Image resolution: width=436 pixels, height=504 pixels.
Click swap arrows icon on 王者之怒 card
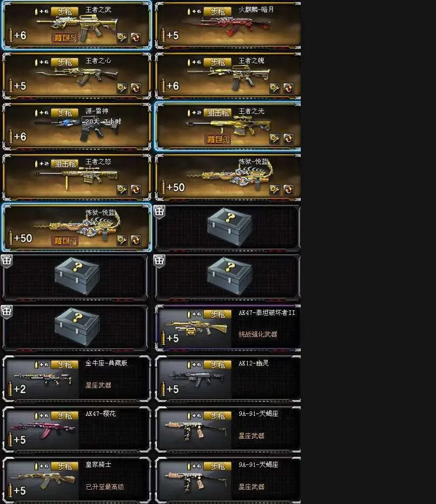pos(136,189)
